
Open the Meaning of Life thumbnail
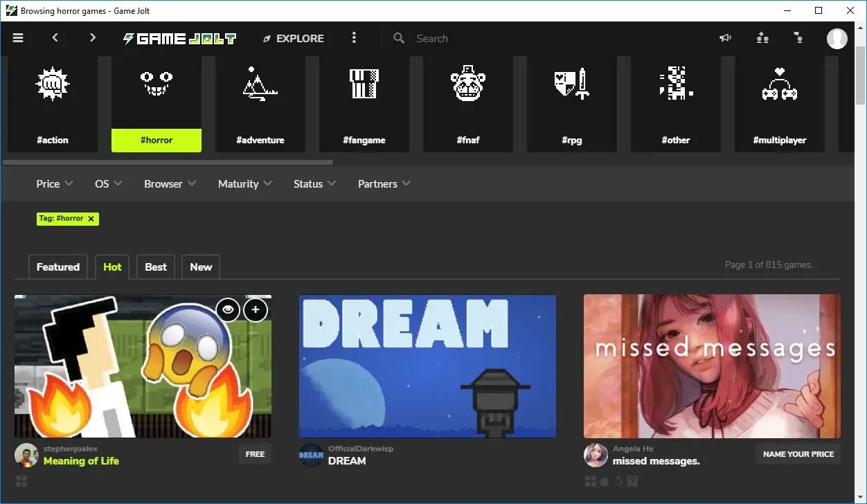click(143, 366)
